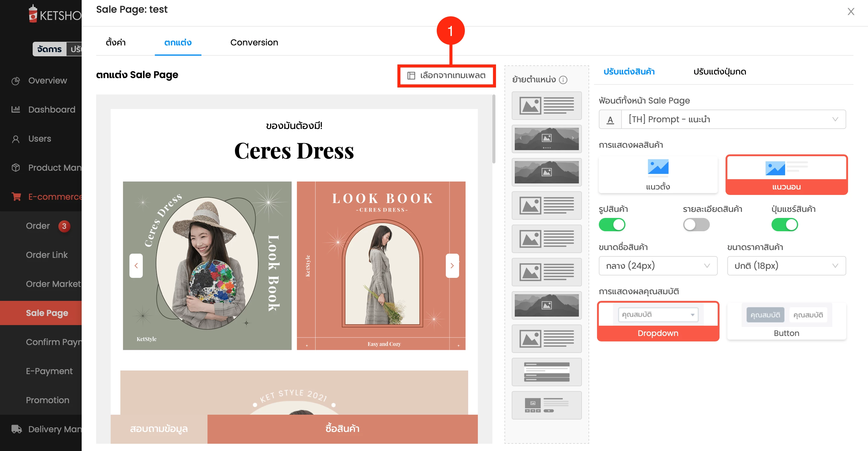Open the ปรับแต่งสินค้า tab
This screenshot has height=451, width=868.
pyautogui.click(x=629, y=71)
